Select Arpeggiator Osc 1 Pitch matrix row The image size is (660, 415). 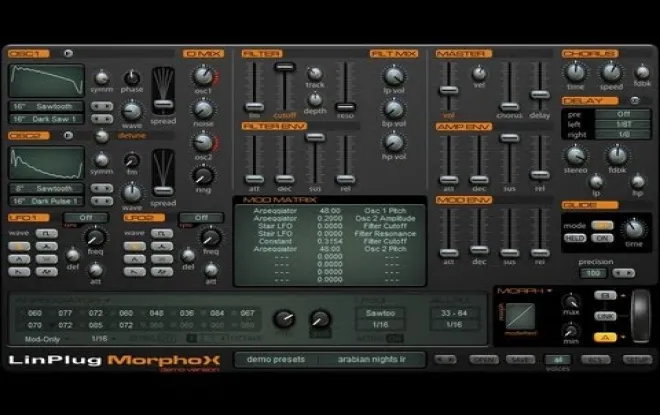pos(329,210)
